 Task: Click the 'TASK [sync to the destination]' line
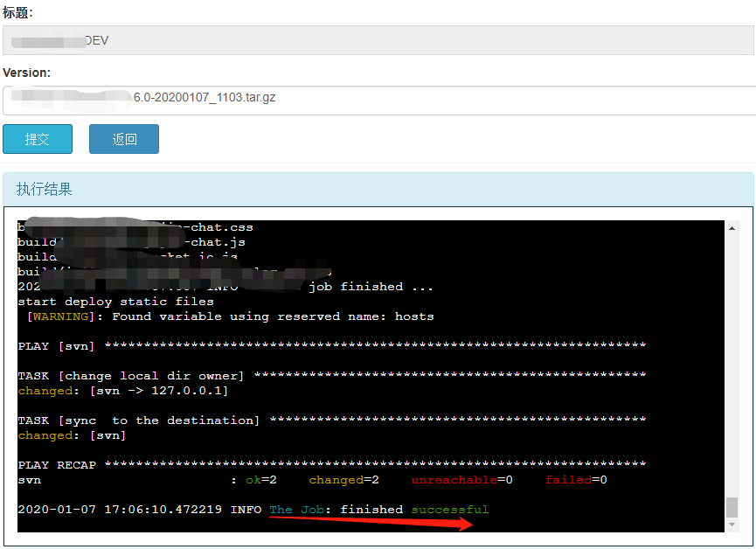pos(332,420)
